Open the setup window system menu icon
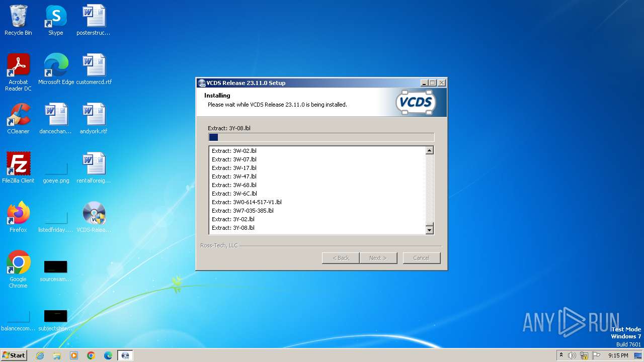Screen dimensions: 644x362 click(x=202, y=83)
